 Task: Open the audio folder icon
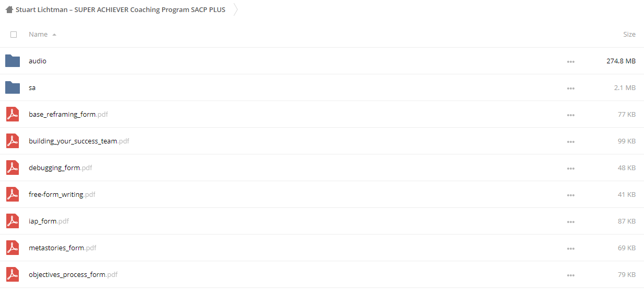[x=13, y=61]
